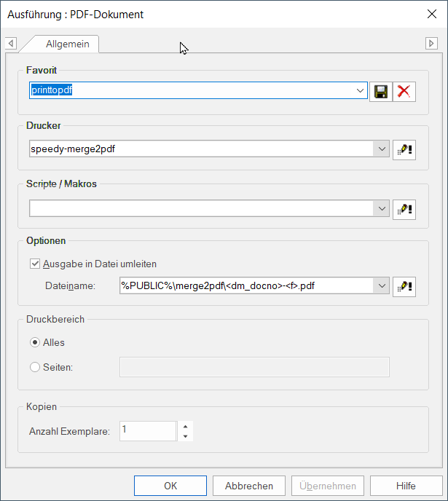Screen dimensions: 448x501
Task: Open printer settings icon next to Drucker
Action: point(404,149)
